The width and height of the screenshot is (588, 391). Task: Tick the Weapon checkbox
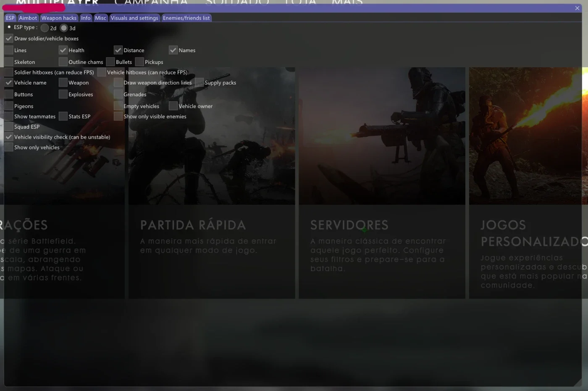point(63,82)
